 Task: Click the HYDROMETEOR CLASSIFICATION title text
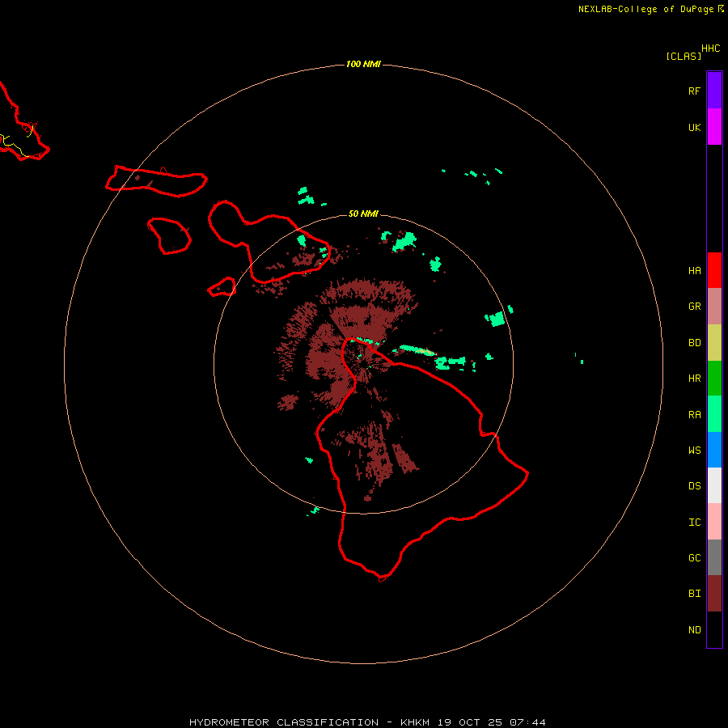coord(284,722)
